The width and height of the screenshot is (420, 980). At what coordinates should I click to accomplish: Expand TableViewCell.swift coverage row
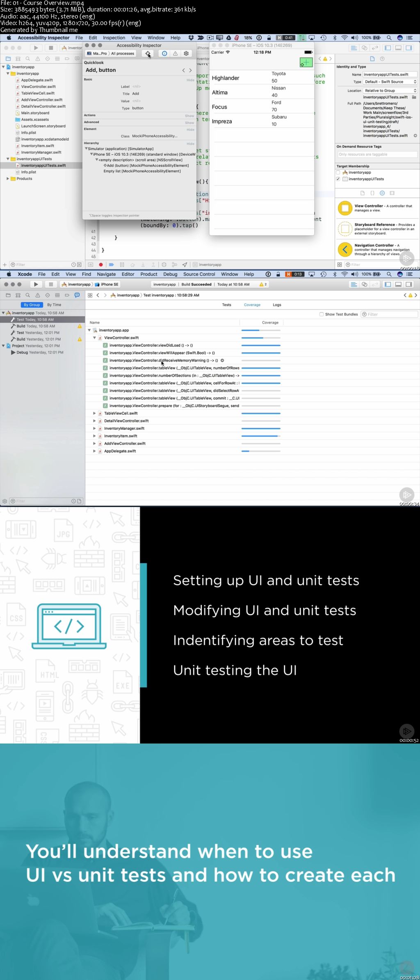click(94, 413)
